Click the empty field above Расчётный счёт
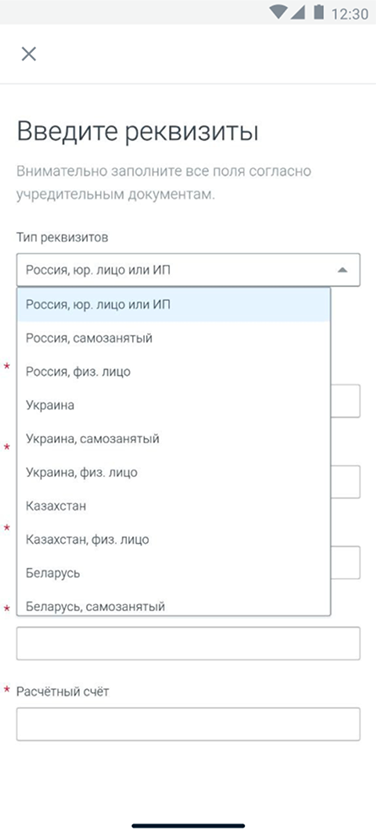This screenshot has height=837, width=376. [x=188, y=643]
